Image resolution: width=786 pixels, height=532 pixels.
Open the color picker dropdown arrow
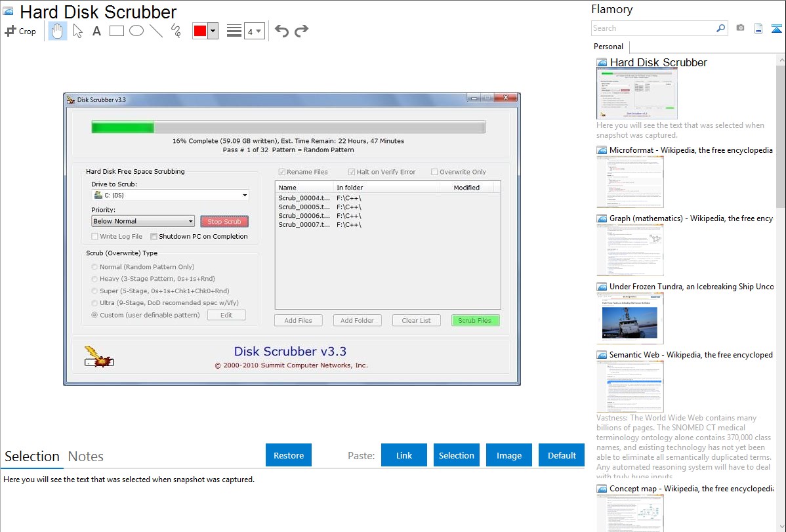(x=213, y=31)
